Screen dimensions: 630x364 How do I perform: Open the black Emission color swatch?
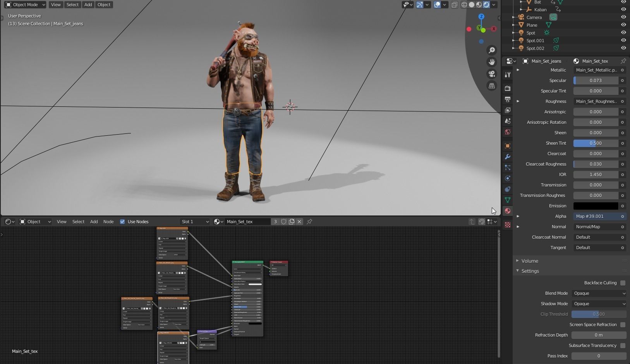(596, 206)
